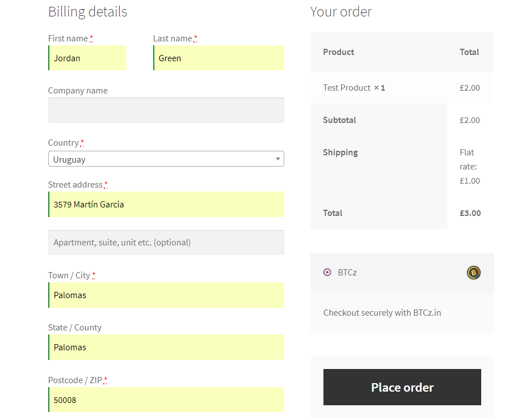Click the First name field containing Jordan
The width and height of the screenshot is (509, 420).
coord(87,58)
